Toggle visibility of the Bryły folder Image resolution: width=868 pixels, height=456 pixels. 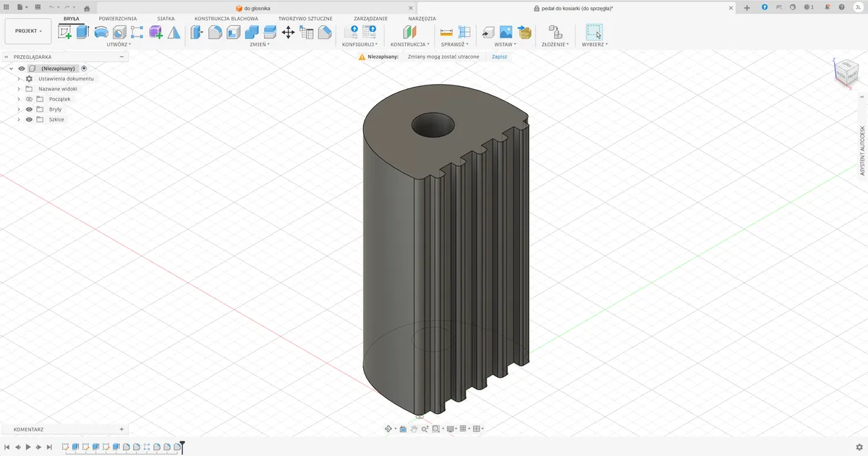pos(30,109)
